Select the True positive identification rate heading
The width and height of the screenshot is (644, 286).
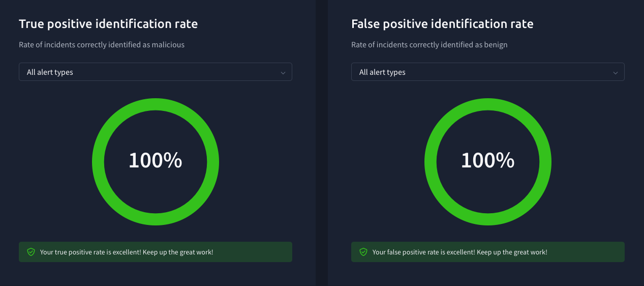(108, 24)
